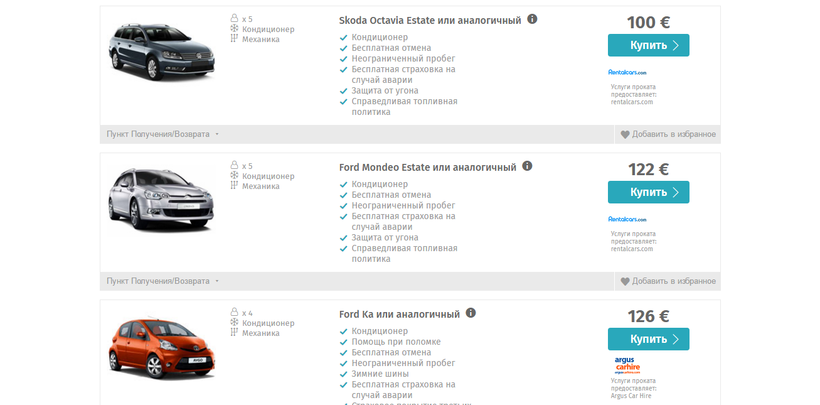Click Rentalcars.com logo in Skoda listing
Screen dimensions: 820x405
pos(628,72)
